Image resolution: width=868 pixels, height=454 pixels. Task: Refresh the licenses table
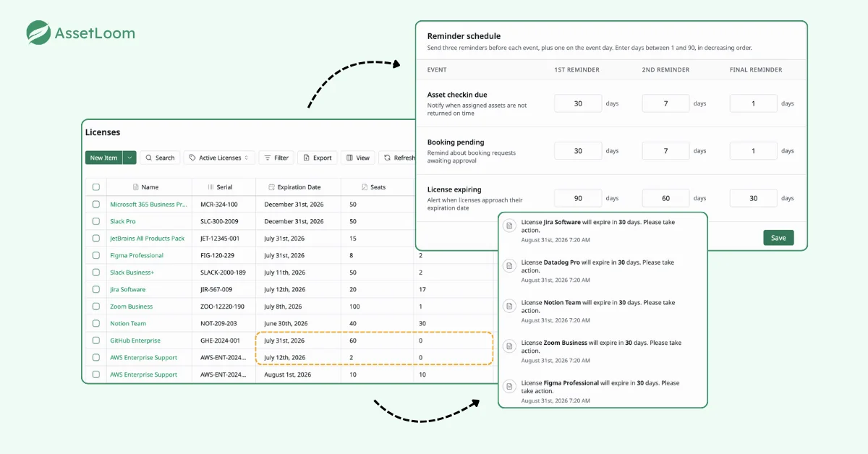click(399, 158)
